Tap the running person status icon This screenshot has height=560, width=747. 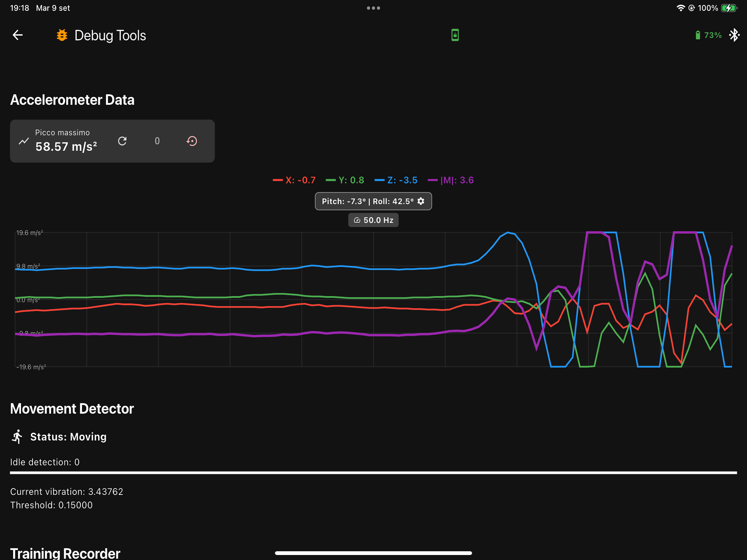click(x=17, y=436)
